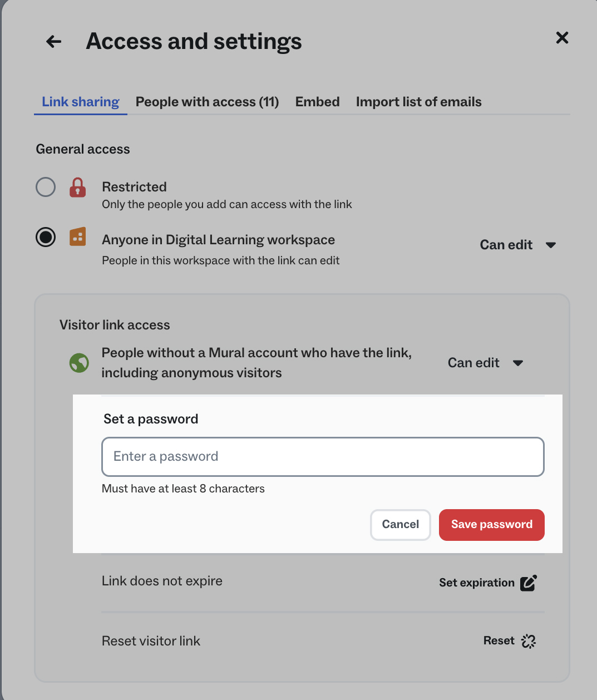Click the green globe visitor access icon
597x700 pixels.
pyautogui.click(x=79, y=363)
